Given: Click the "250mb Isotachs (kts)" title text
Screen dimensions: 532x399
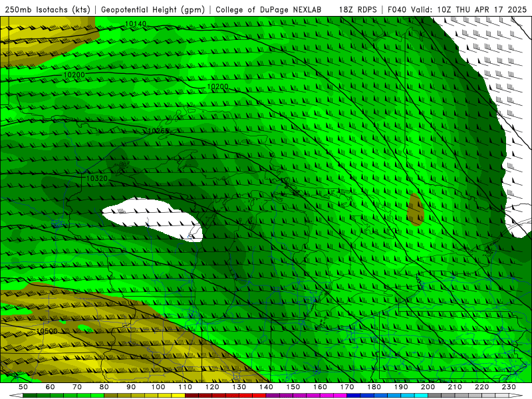Looking at the screenshot, I should tap(47, 10).
